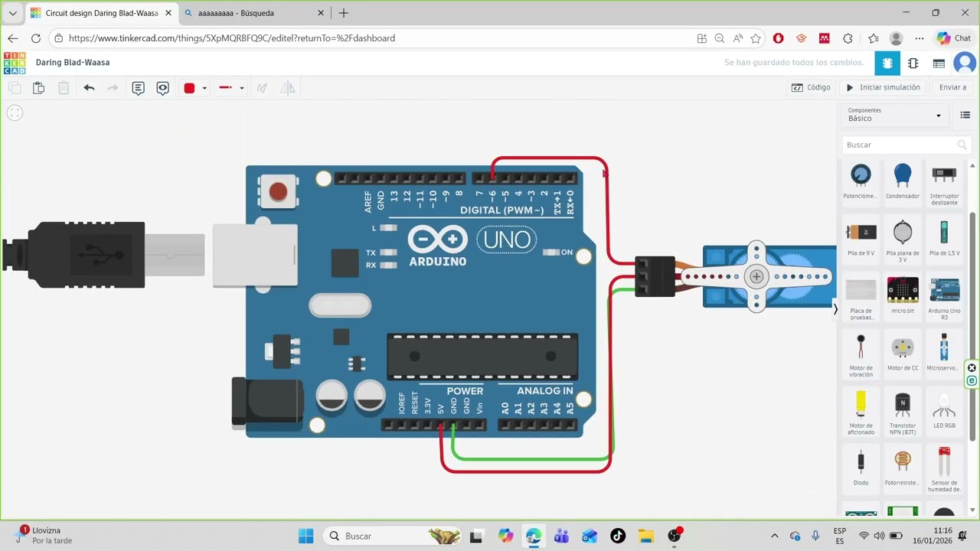Click the Arduino red reset button
This screenshot has width=980, height=551.
(x=278, y=191)
